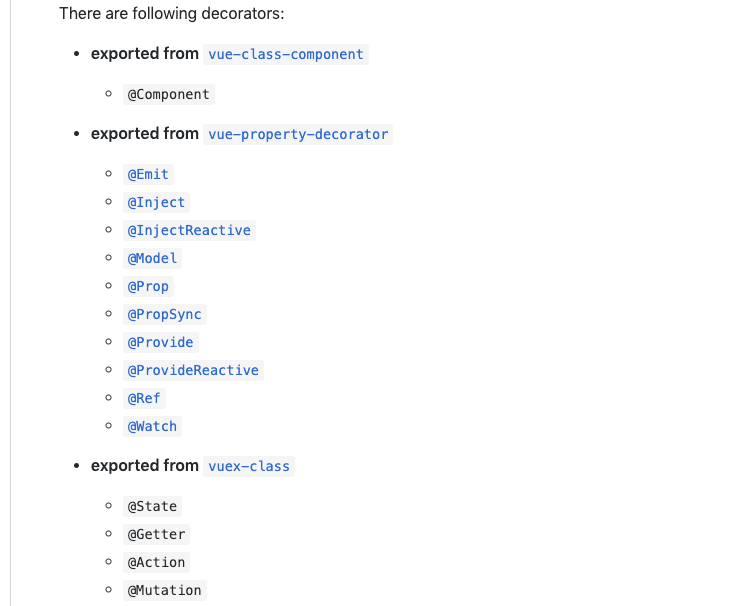Click the @Component code label

169,95
